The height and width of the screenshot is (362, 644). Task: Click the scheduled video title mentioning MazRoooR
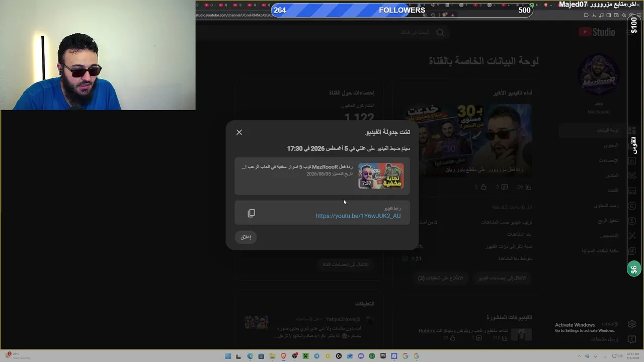297,167
